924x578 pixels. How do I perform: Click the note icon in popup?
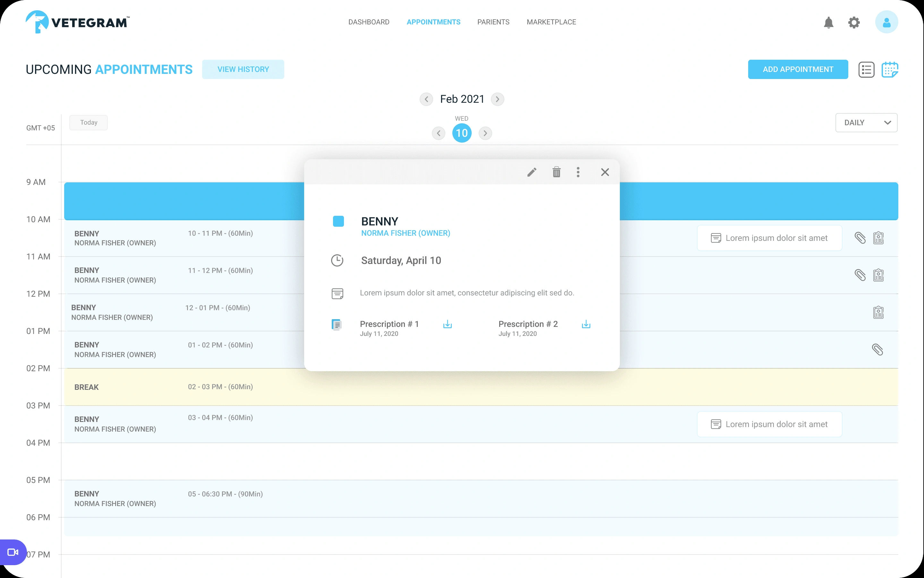tap(337, 293)
